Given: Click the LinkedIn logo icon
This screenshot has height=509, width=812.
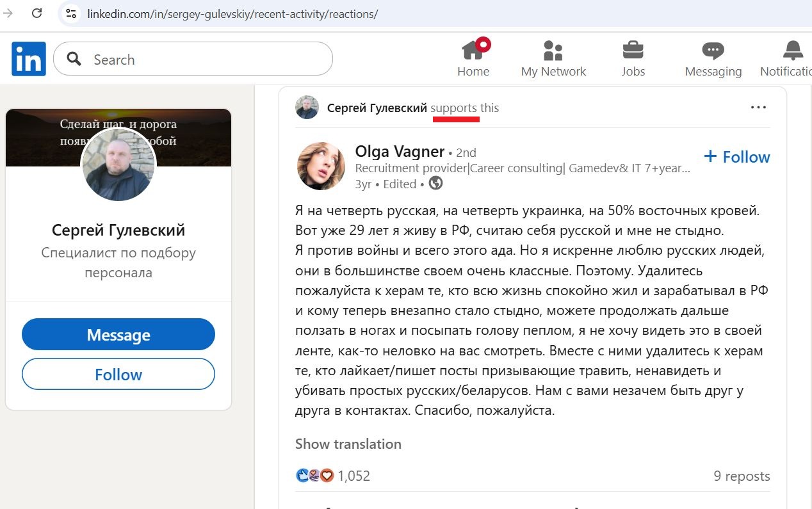Looking at the screenshot, I should (29, 59).
